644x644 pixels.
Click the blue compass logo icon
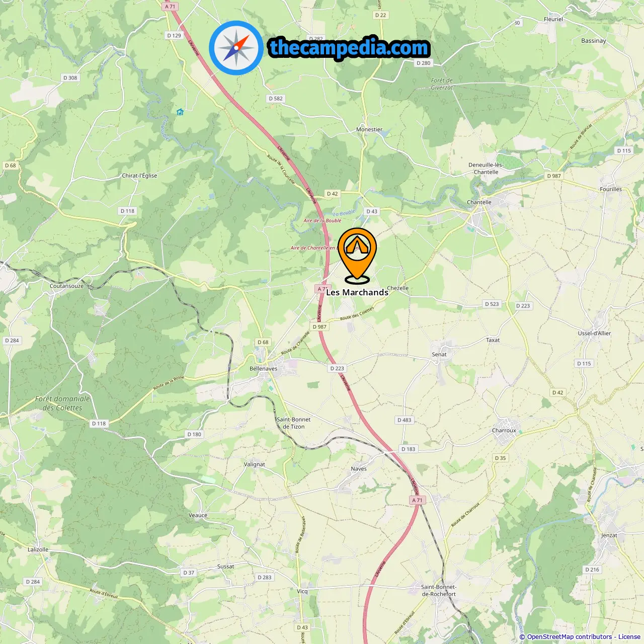point(236,48)
